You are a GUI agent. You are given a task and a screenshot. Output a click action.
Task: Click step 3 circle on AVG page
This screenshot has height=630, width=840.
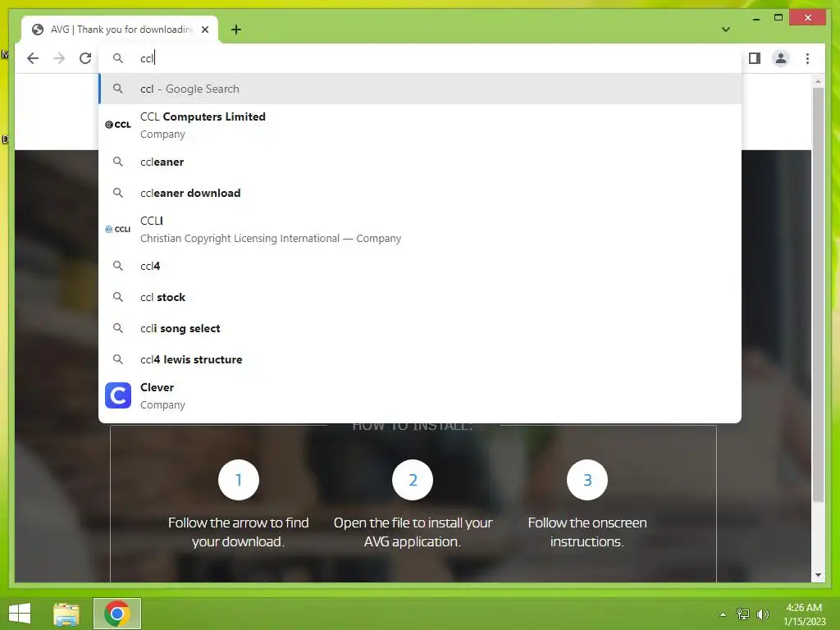(x=587, y=480)
